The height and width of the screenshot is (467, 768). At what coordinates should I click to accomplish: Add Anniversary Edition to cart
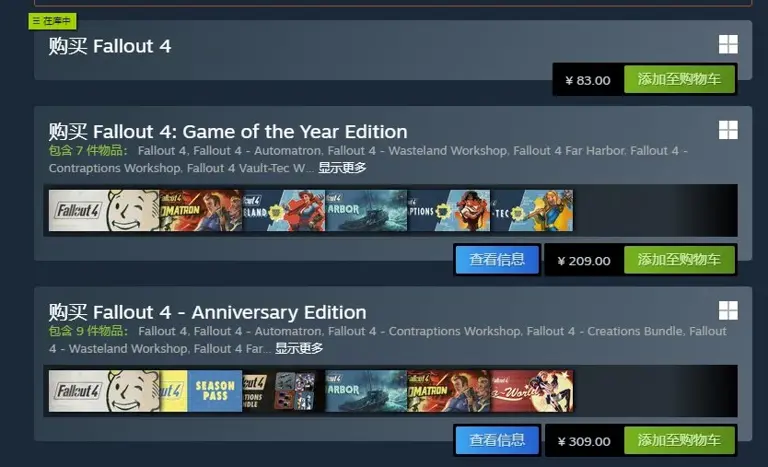pyautogui.click(x=679, y=440)
